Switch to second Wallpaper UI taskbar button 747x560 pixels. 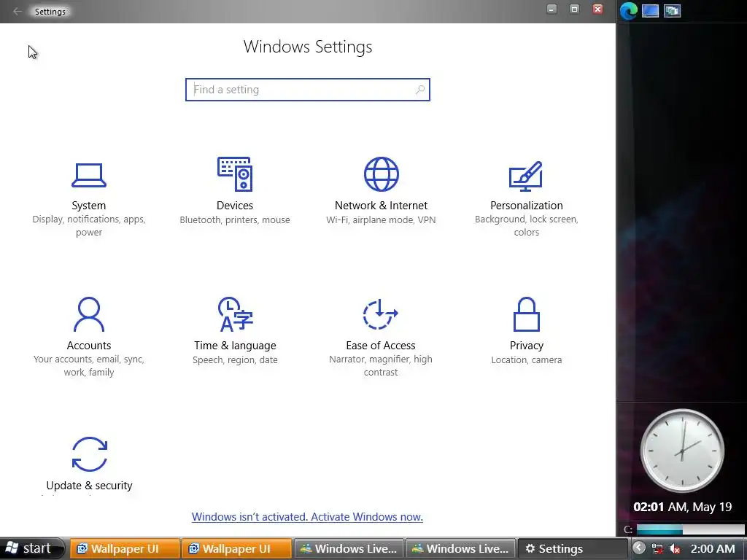[236, 548]
